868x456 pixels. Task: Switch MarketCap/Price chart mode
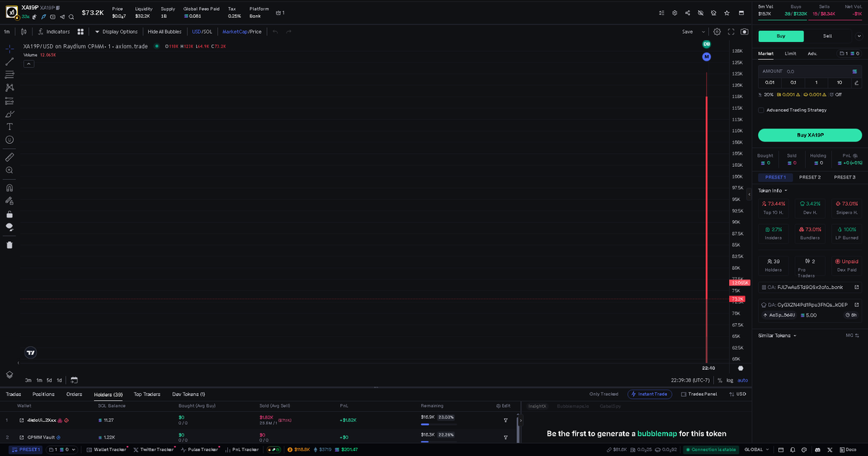(242, 32)
